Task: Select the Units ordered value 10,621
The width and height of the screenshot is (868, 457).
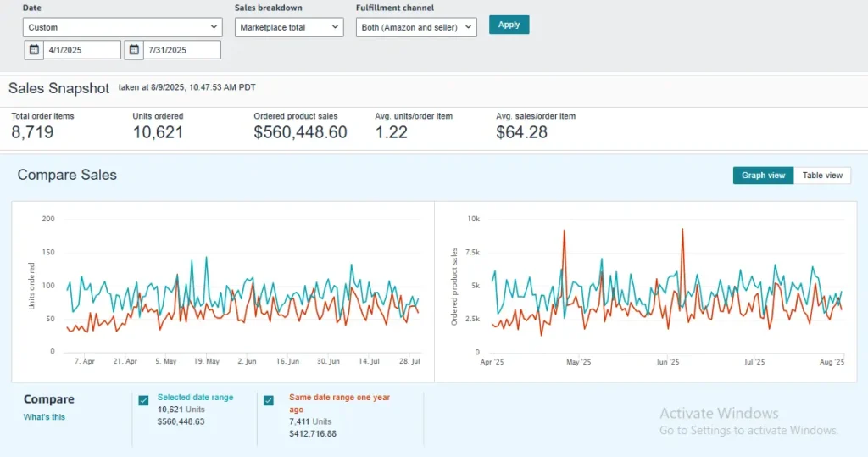Action: pos(158,132)
